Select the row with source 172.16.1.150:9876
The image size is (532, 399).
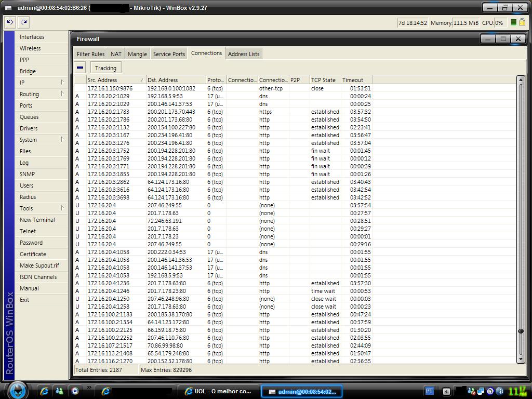tap(223, 88)
